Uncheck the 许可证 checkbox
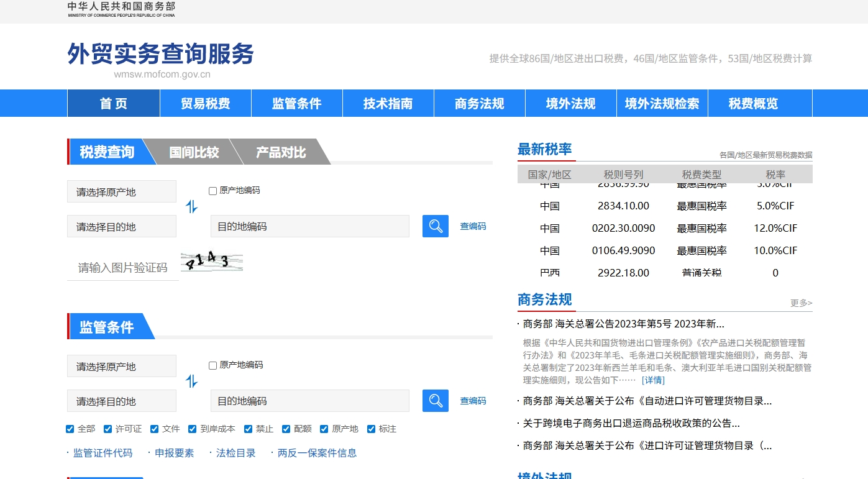Image resolution: width=868 pixels, height=479 pixels. pyautogui.click(x=108, y=429)
